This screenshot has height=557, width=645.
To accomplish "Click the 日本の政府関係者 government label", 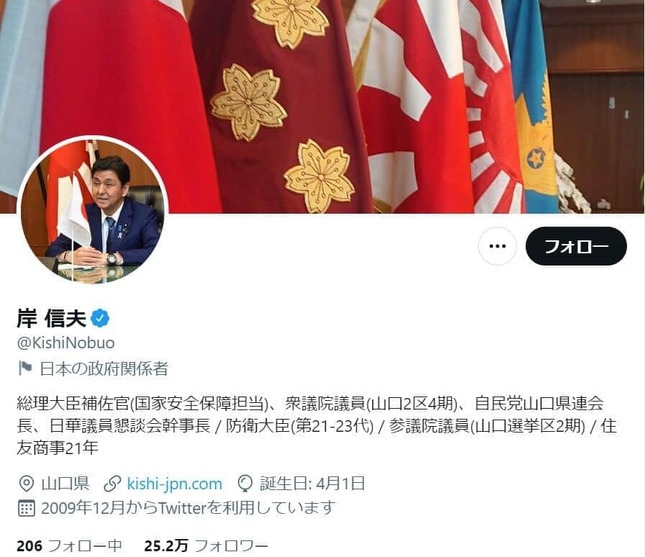I will coord(104,369).
